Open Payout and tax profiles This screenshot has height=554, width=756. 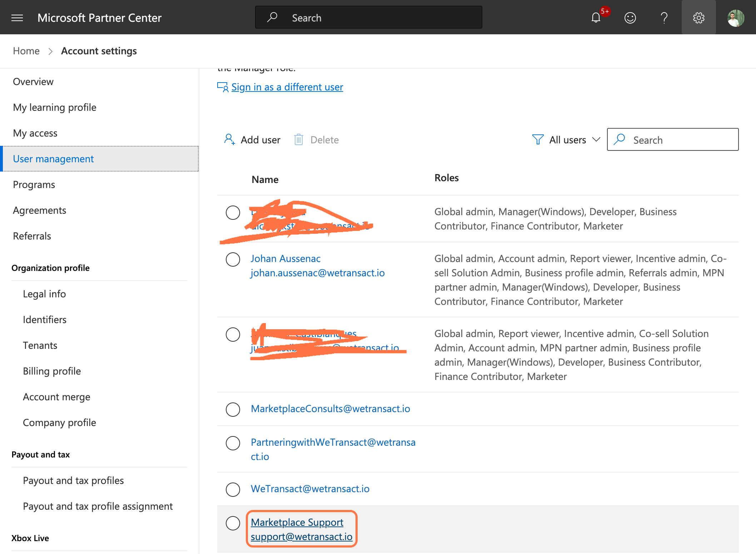click(73, 481)
